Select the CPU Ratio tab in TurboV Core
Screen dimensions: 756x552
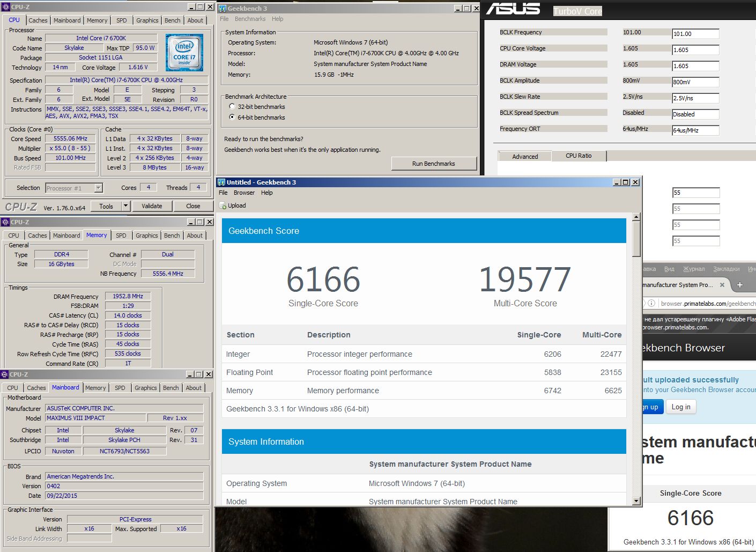coord(579,156)
